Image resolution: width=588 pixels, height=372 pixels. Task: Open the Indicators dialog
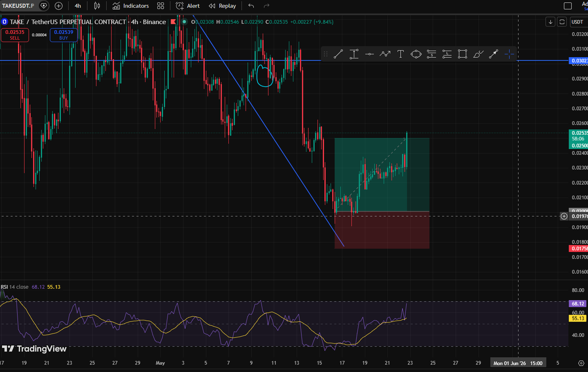pyautogui.click(x=130, y=6)
